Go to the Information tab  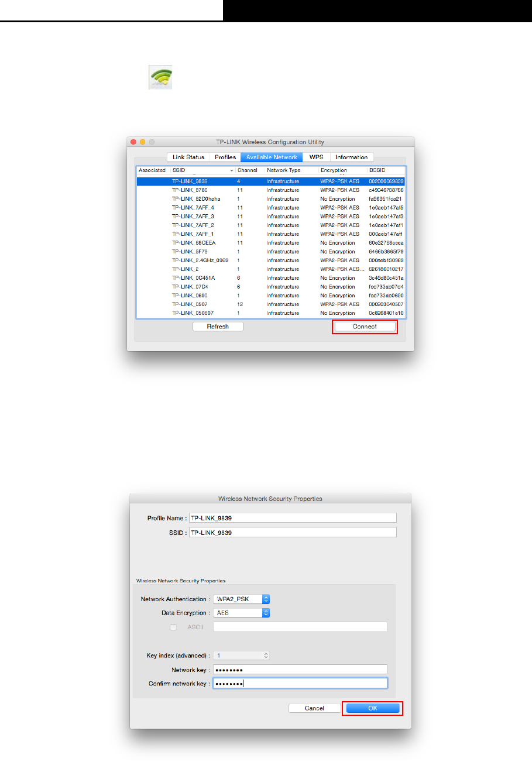pyautogui.click(x=352, y=157)
